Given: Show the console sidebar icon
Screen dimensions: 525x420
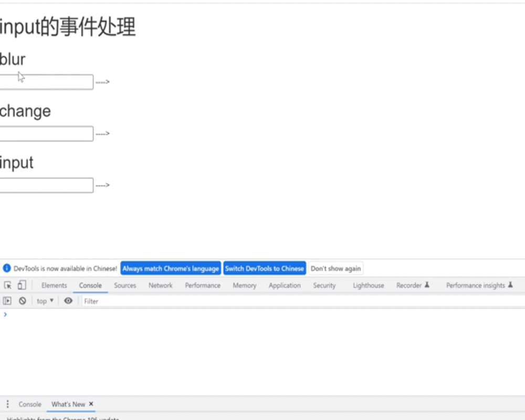Looking at the screenshot, I should 7,301.
